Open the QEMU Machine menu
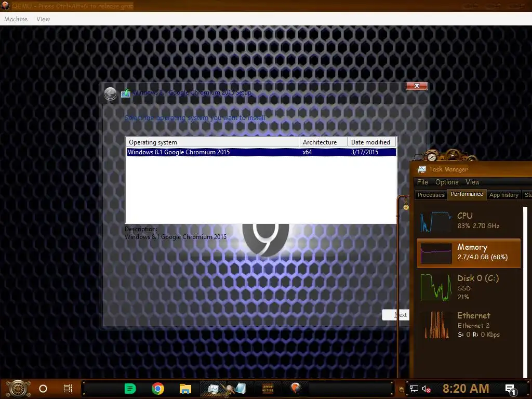This screenshot has width=532, height=399. tap(16, 19)
